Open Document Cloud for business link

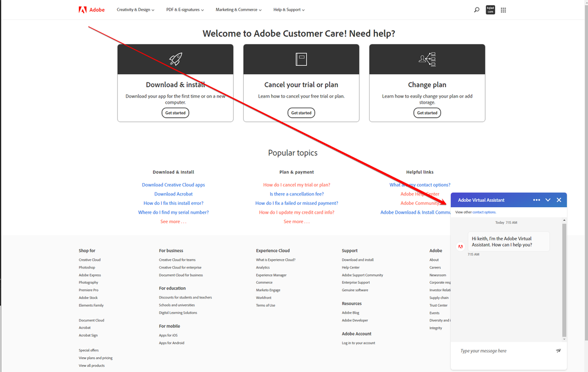[x=181, y=275]
